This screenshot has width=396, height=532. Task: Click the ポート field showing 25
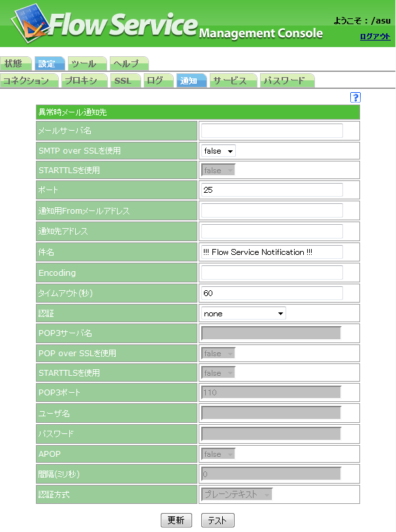(271, 190)
